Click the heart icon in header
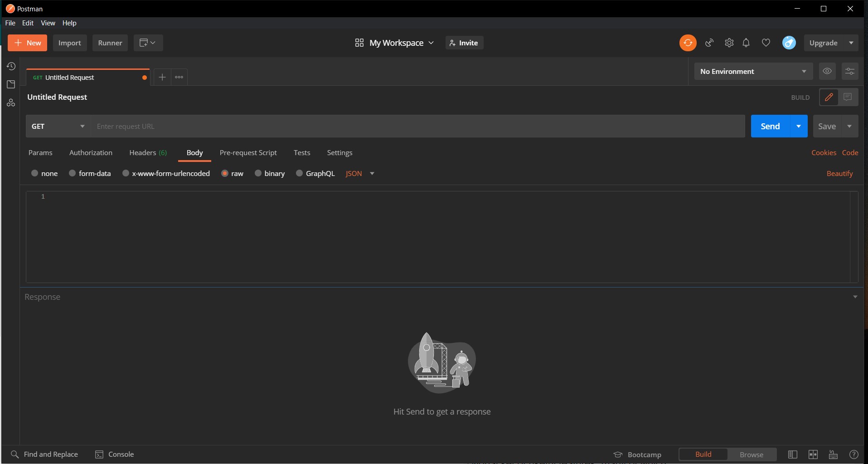Screen dimensions: 868x464 (x=766, y=43)
